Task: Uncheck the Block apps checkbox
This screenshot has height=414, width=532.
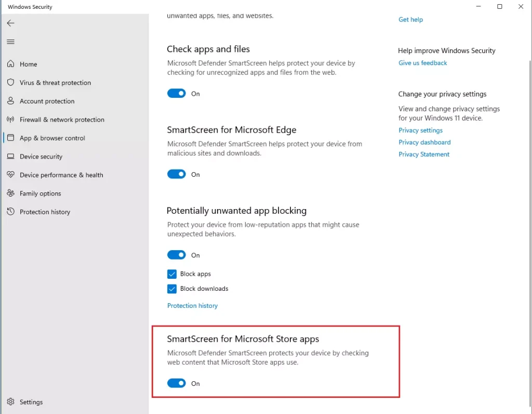Action: 171,274
